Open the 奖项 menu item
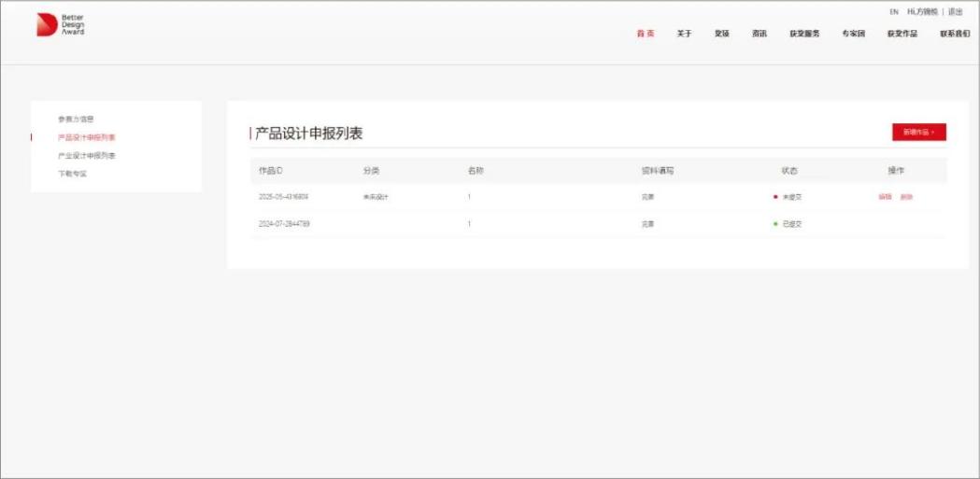980x479 pixels. click(722, 34)
